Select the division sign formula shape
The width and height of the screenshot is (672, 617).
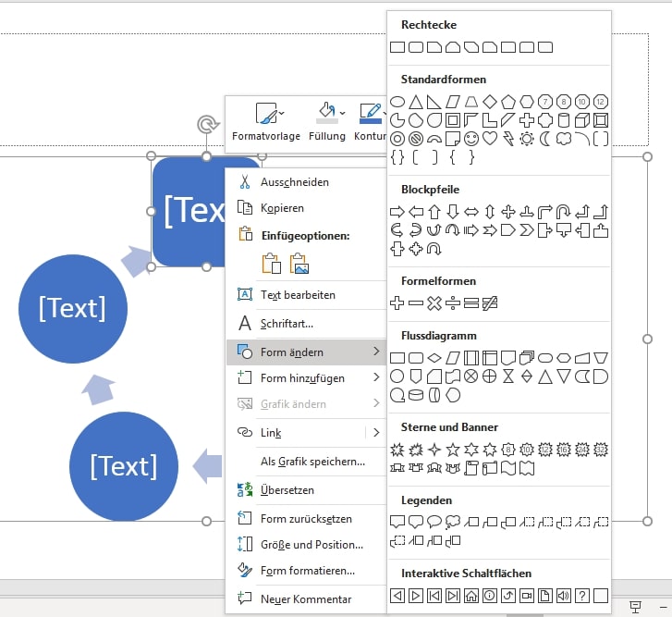pos(453,302)
